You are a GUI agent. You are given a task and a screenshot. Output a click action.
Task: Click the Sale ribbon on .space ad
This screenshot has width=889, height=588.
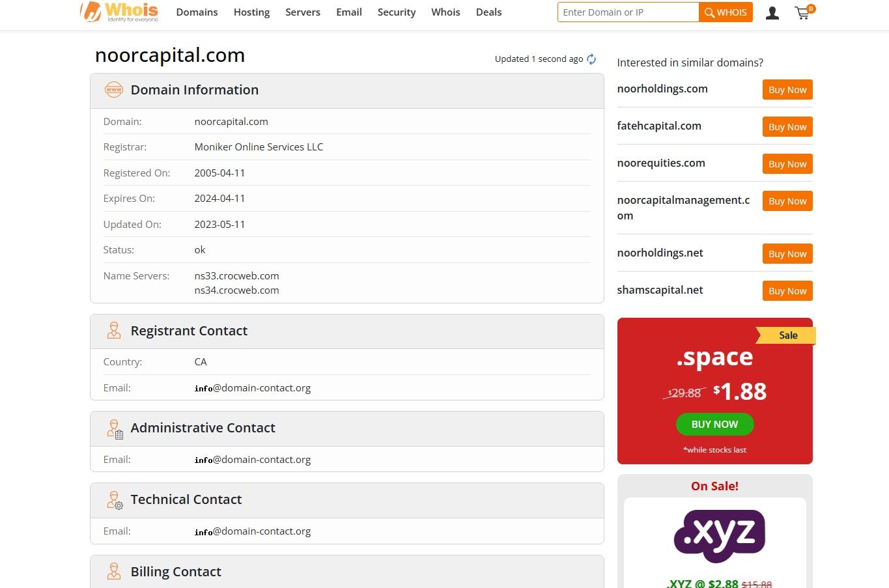click(x=786, y=335)
